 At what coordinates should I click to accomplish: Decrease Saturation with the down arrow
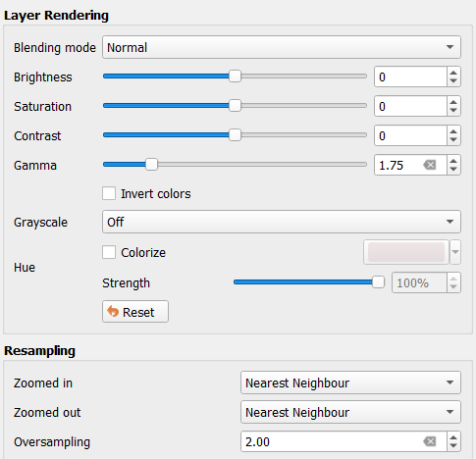coord(453,111)
